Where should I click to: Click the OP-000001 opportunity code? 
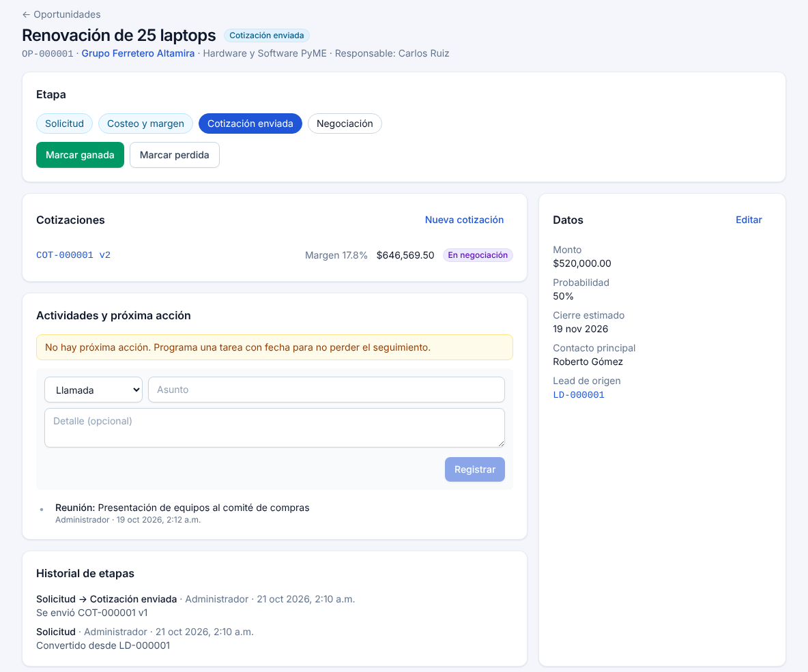47,54
